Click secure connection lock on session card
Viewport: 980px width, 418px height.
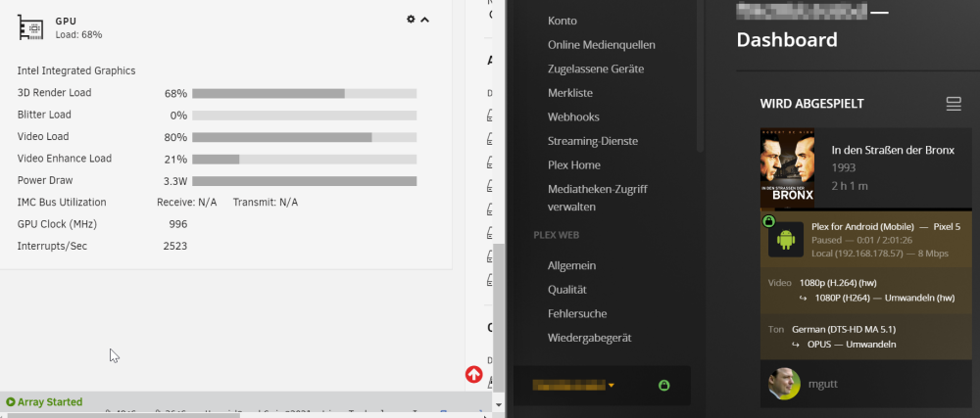tap(768, 221)
